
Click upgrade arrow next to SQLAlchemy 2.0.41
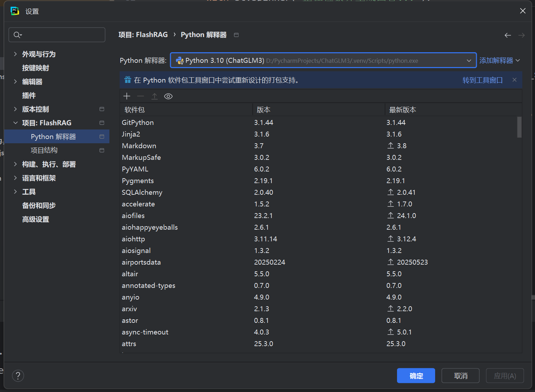tap(391, 192)
